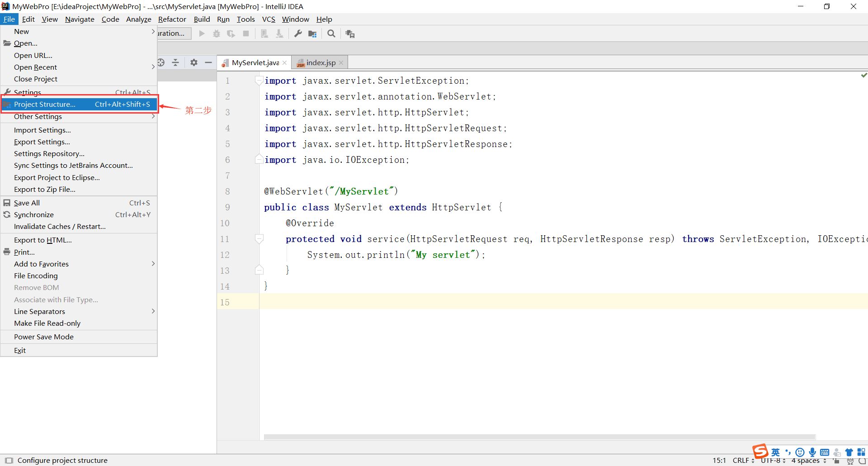The image size is (868, 466).
Task: Click the green inspection checkmark indicator
Action: coord(864,75)
